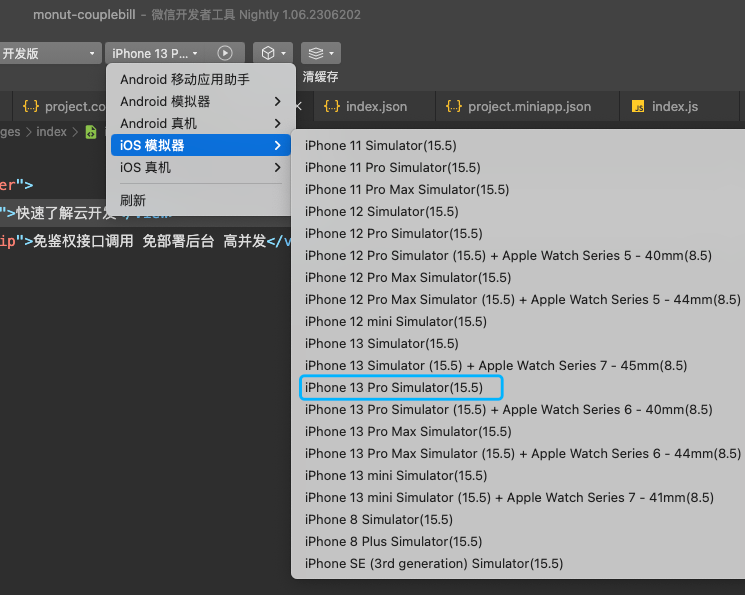Viewport: 745px width, 595px height.
Task: Click the chevron arrow on iOS 真机 row
Action: (277, 167)
